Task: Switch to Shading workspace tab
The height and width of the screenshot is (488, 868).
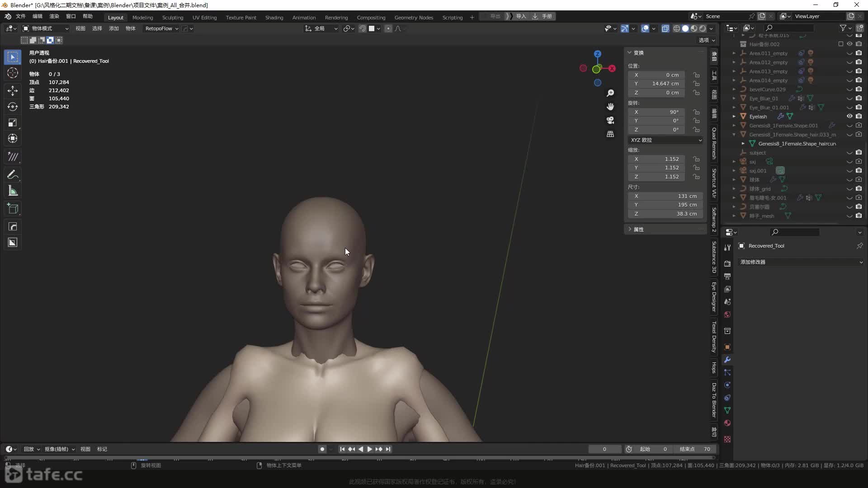Action: pos(274,17)
